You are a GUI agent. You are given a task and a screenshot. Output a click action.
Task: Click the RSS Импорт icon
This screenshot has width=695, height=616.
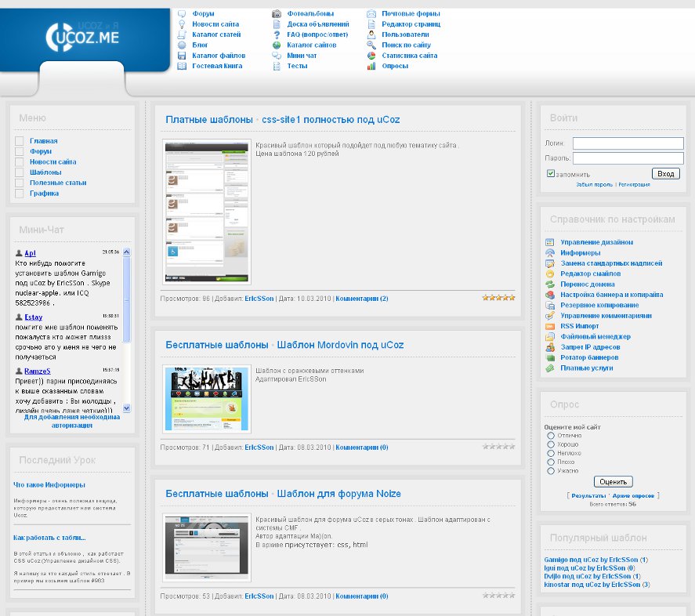click(x=549, y=326)
